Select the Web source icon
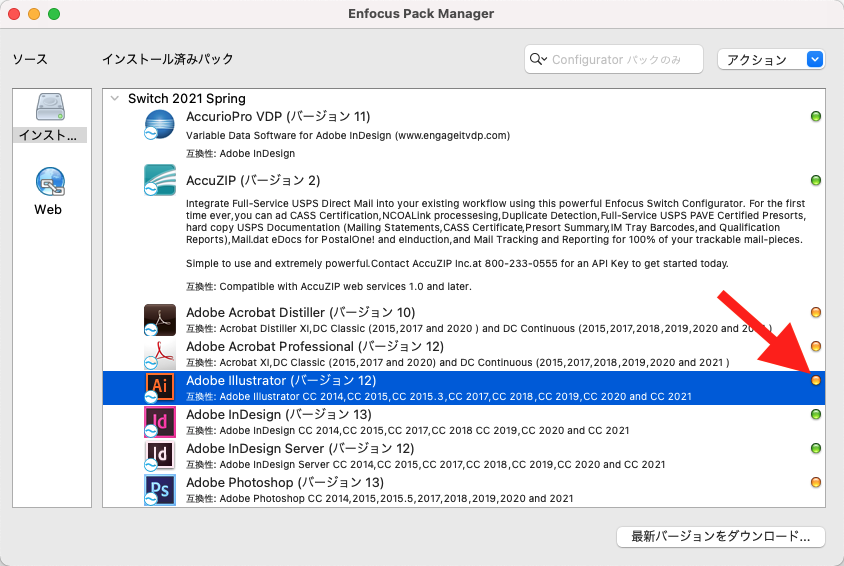Viewport: 844px width, 566px height. (49, 182)
